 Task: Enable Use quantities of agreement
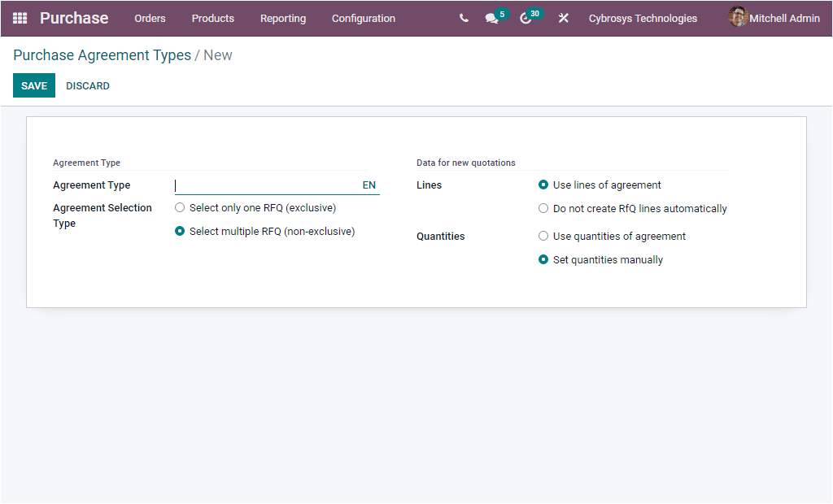[543, 236]
